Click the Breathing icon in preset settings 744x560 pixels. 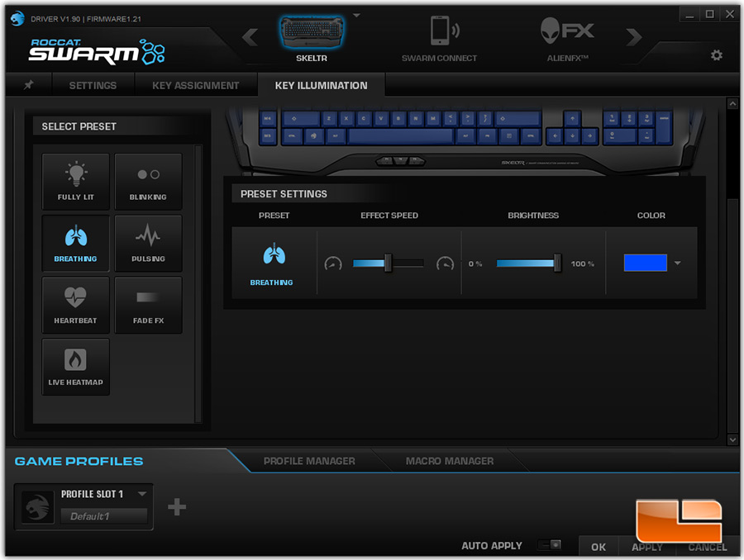(x=274, y=254)
